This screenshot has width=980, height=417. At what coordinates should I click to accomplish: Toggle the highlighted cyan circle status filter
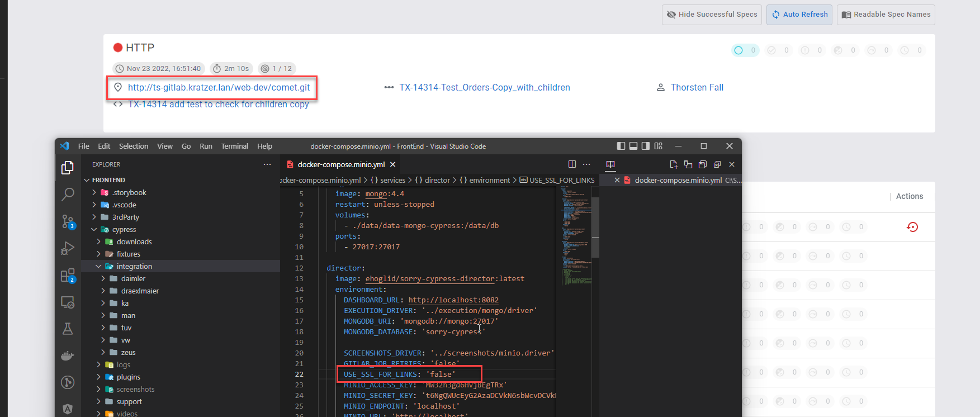click(x=745, y=50)
